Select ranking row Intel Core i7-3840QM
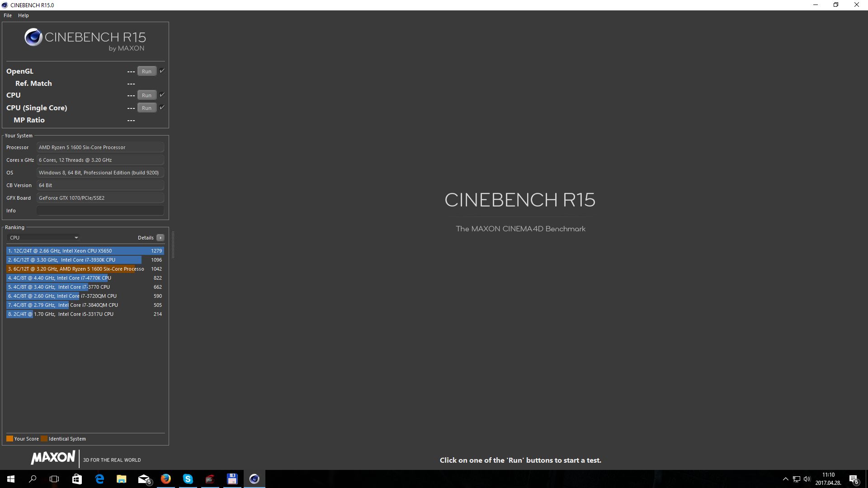The width and height of the screenshot is (868, 488). click(85, 305)
